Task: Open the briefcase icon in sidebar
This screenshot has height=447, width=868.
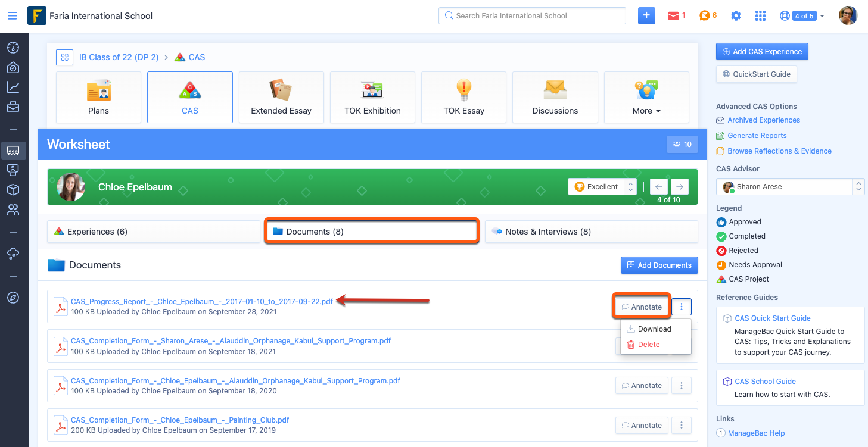Action: pyautogui.click(x=13, y=107)
